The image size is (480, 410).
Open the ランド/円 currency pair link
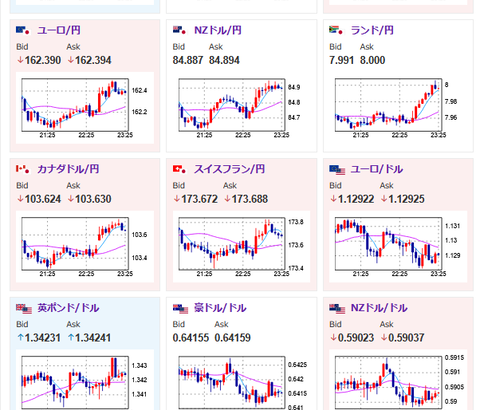tap(372, 30)
